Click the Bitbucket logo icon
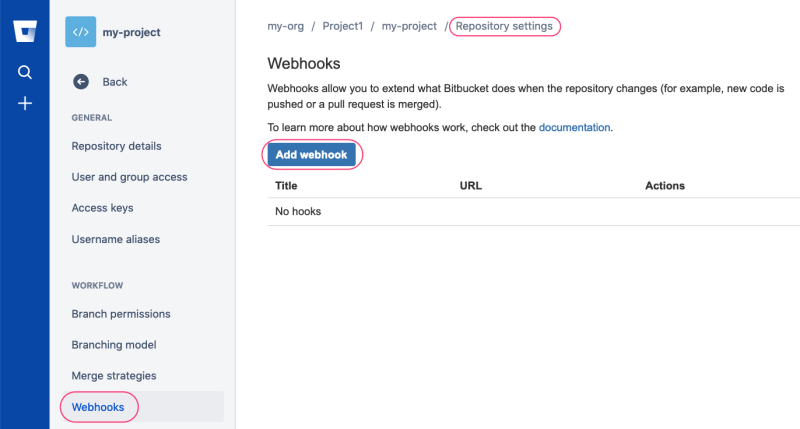Image resolution: width=800 pixels, height=429 pixels. 25,30
